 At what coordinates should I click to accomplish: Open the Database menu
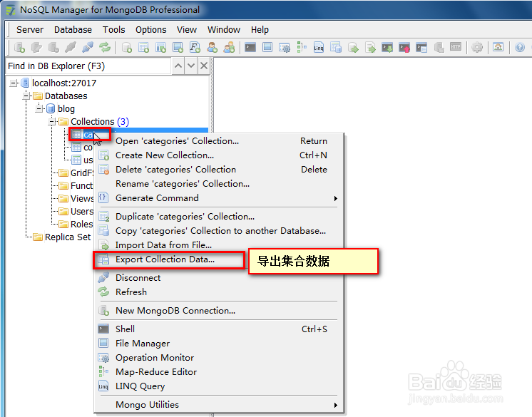pyautogui.click(x=73, y=30)
